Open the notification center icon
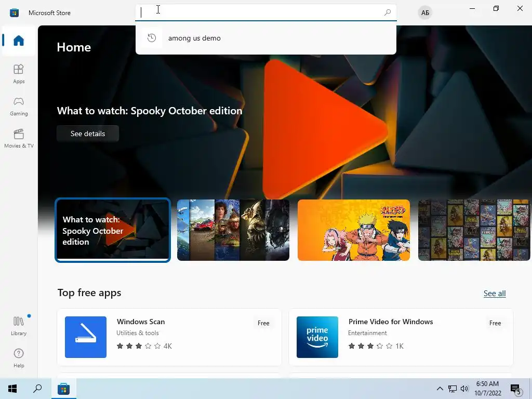The width and height of the screenshot is (532, 399). (516, 389)
